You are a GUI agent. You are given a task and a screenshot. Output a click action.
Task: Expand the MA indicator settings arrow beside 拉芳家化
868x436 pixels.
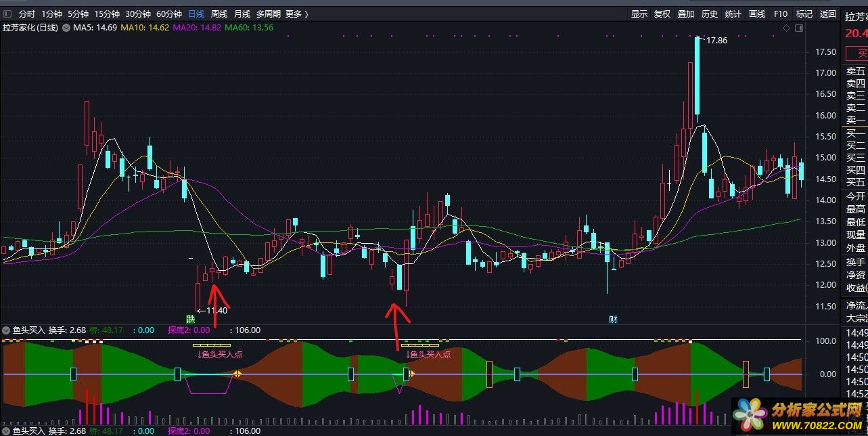[66, 28]
